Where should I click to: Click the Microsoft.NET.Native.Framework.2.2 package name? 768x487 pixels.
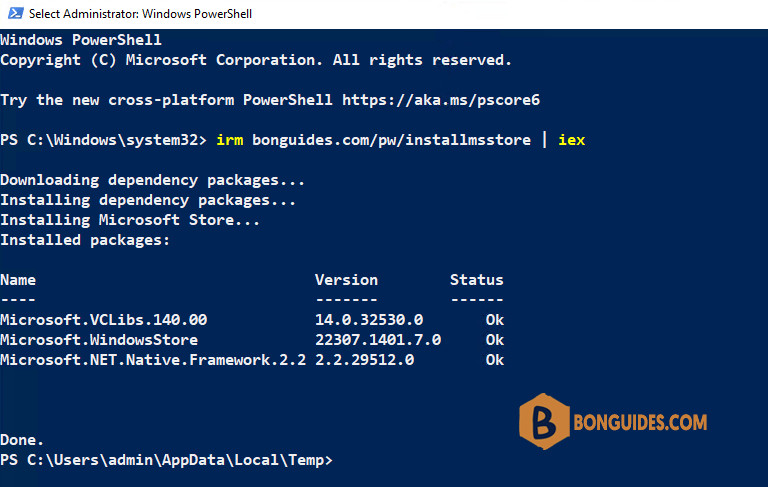click(153, 360)
